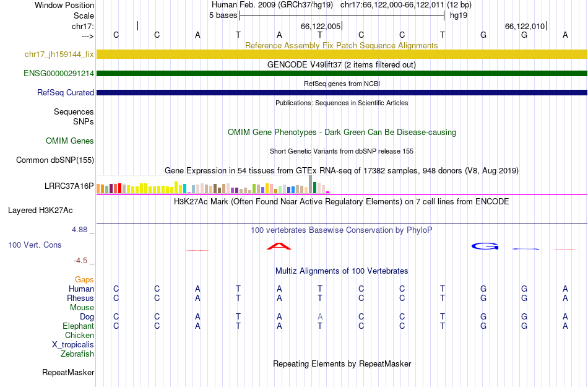Image resolution: width=588 pixels, height=387 pixels.
Task: Click the Elephant species label
Action: tap(79, 326)
